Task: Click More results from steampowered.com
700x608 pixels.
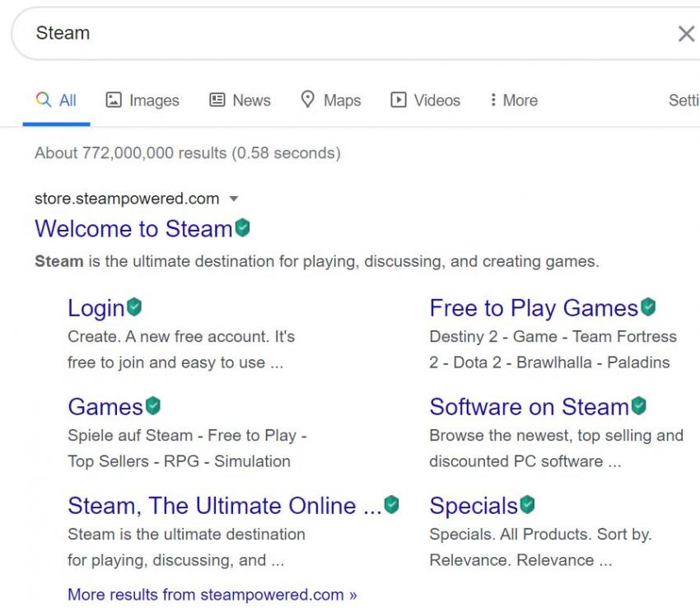Action: click(x=212, y=595)
